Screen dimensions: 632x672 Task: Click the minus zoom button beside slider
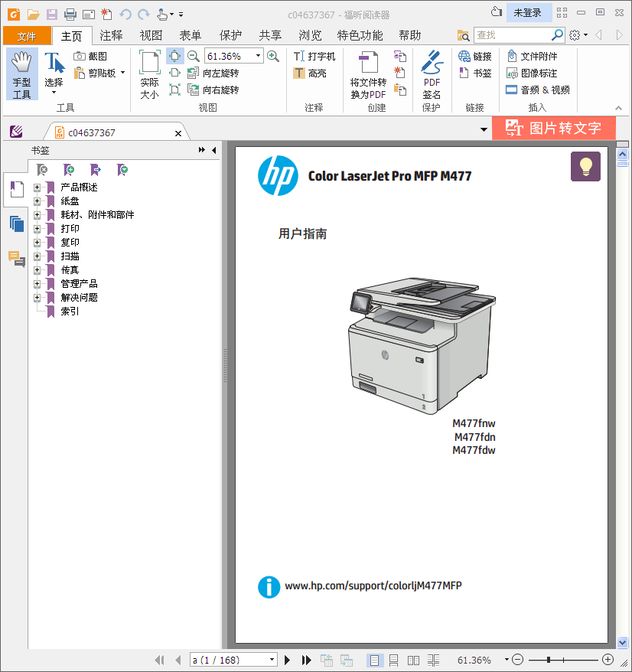[517, 660]
